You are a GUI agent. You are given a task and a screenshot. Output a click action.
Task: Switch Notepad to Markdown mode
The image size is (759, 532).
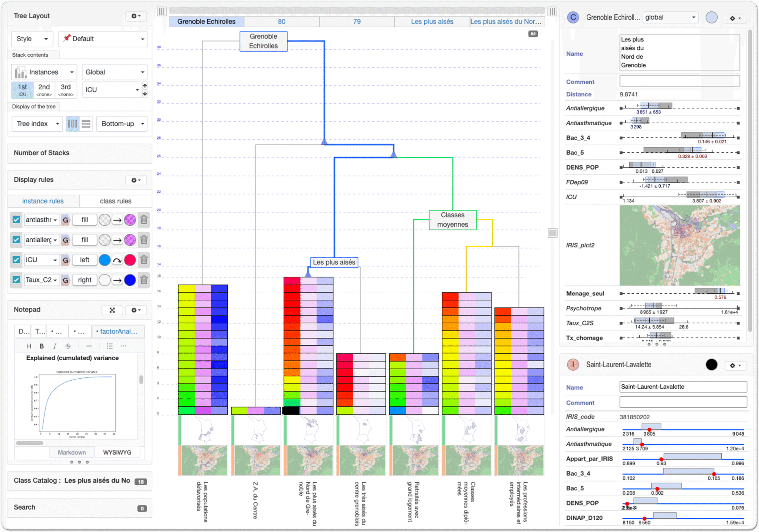click(72, 452)
